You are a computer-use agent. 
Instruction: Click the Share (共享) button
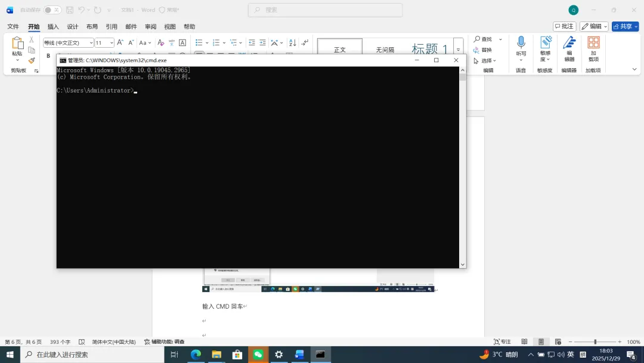(x=625, y=26)
